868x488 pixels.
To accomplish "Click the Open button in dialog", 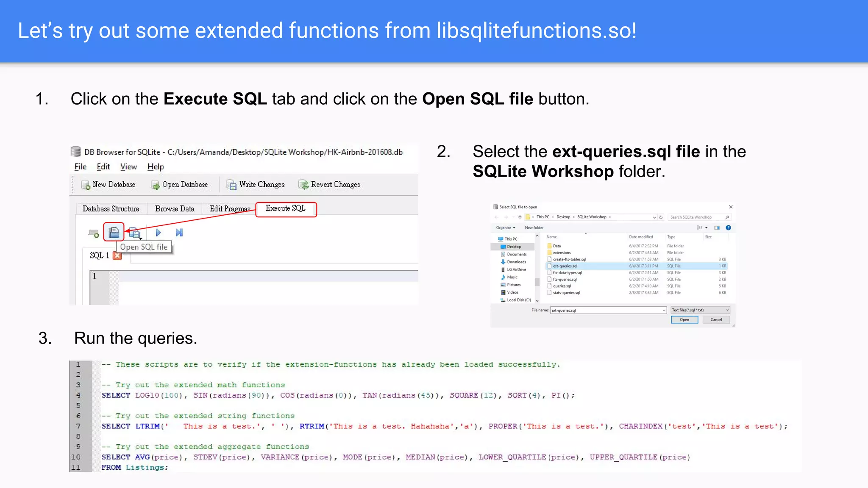I will [x=684, y=320].
